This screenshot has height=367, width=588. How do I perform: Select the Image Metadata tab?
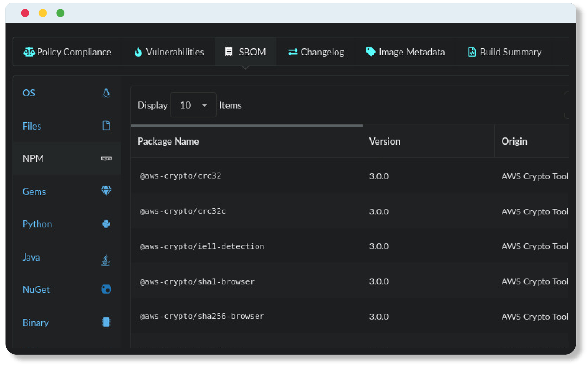[x=405, y=52]
